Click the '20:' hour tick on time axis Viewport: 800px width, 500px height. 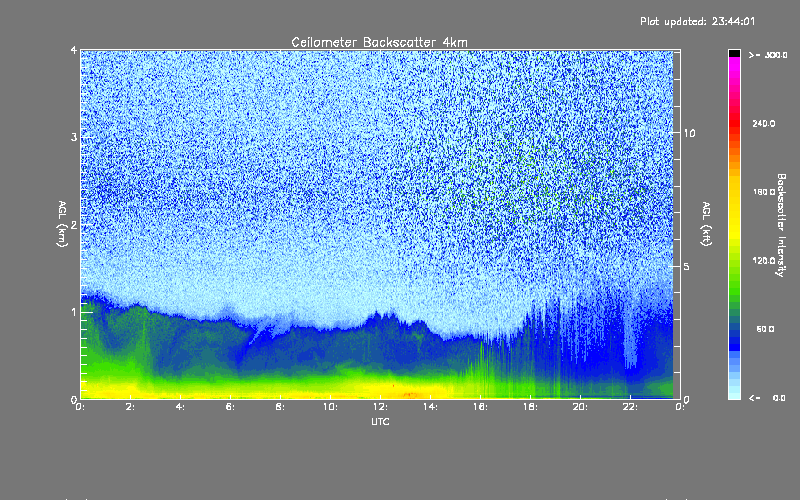click(x=580, y=407)
